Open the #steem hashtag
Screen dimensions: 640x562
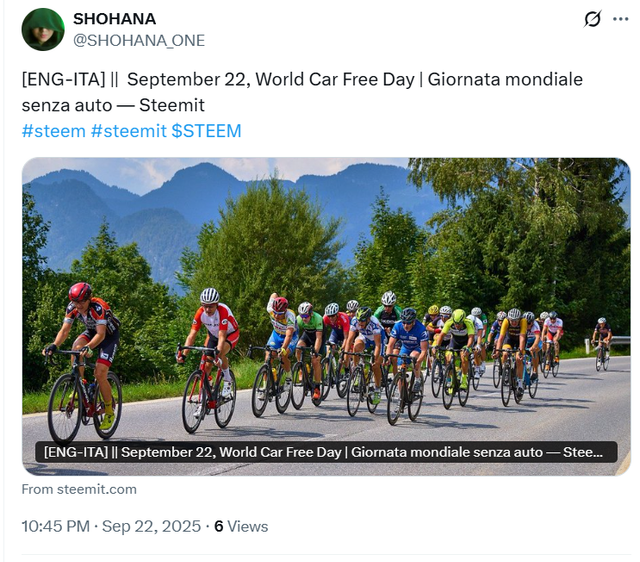[x=53, y=131]
